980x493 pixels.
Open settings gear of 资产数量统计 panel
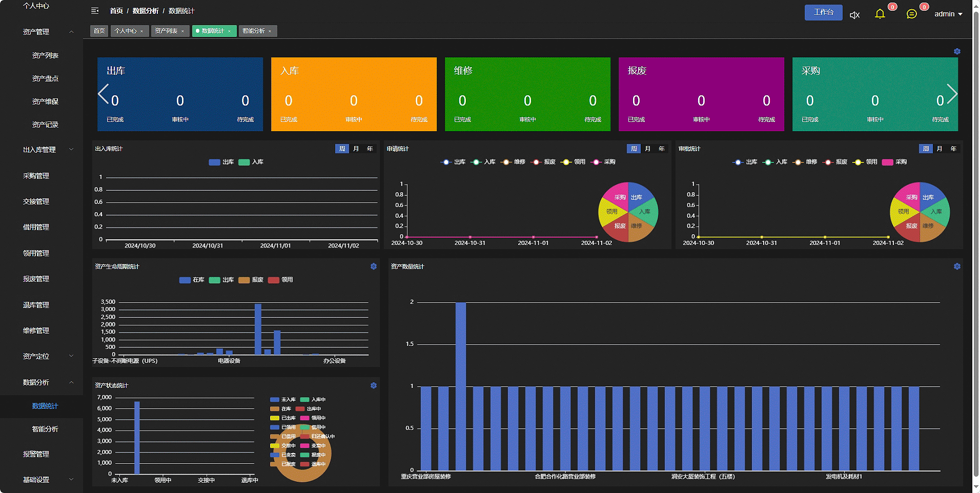point(957,266)
